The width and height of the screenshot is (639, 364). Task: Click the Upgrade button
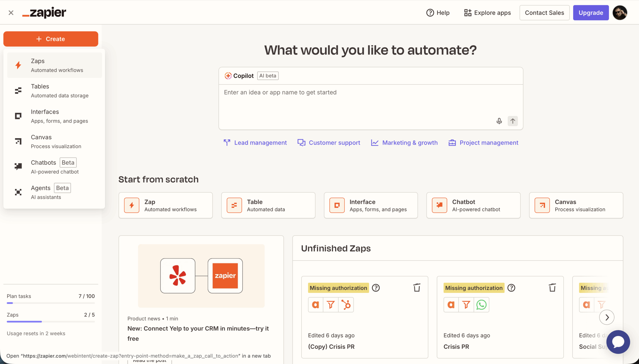pyautogui.click(x=591, y=13)
